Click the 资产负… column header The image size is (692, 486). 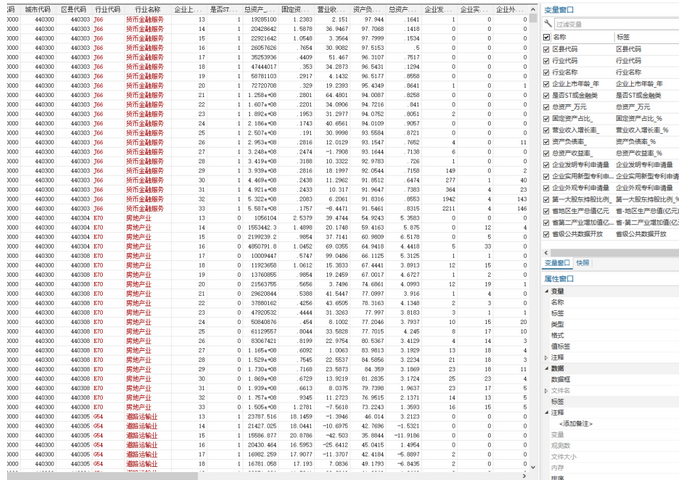pyautogui.click(x=368, y=9)
